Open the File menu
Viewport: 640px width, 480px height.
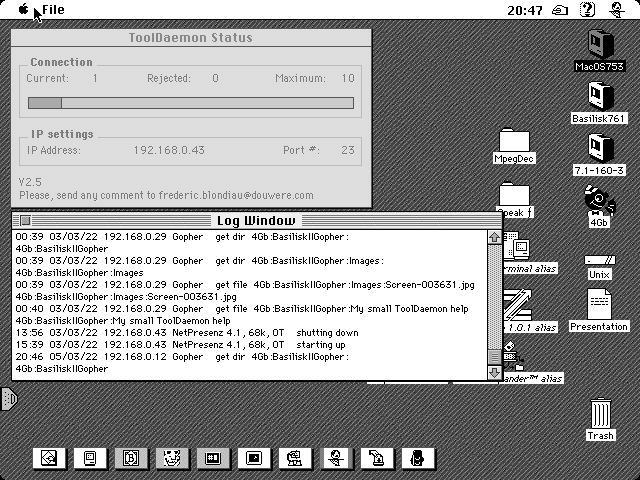pos(53,10)
